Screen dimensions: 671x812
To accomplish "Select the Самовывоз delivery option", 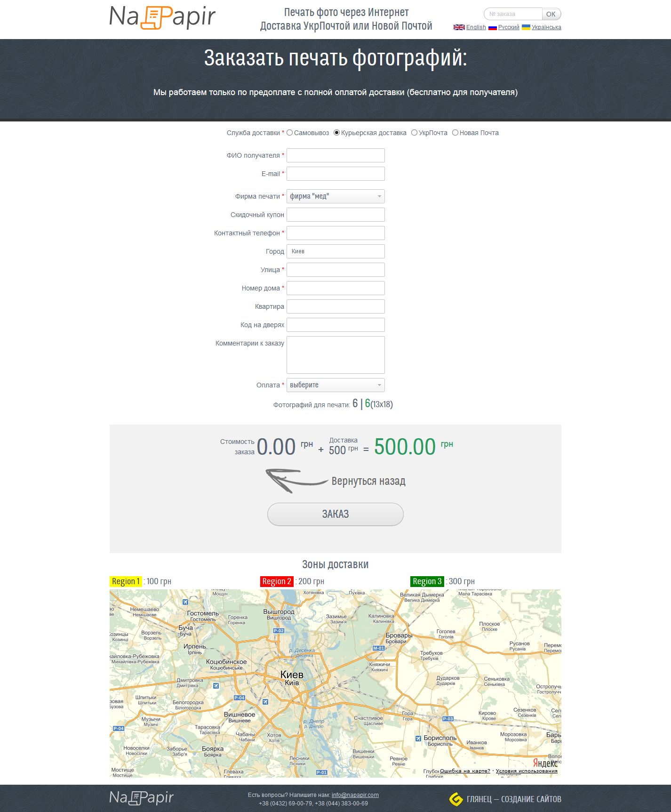I will coord(290,133).
